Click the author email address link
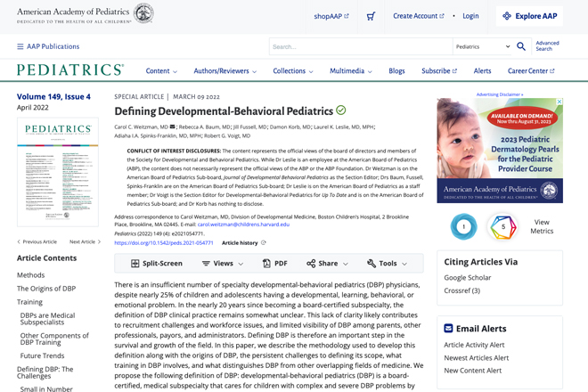 click(x=243, y=225)
